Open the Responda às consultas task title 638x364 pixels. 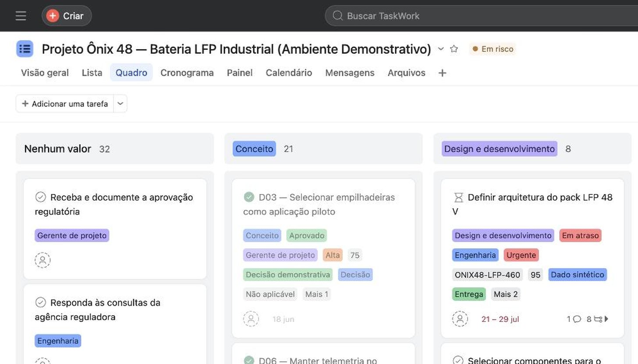[97, 310]
